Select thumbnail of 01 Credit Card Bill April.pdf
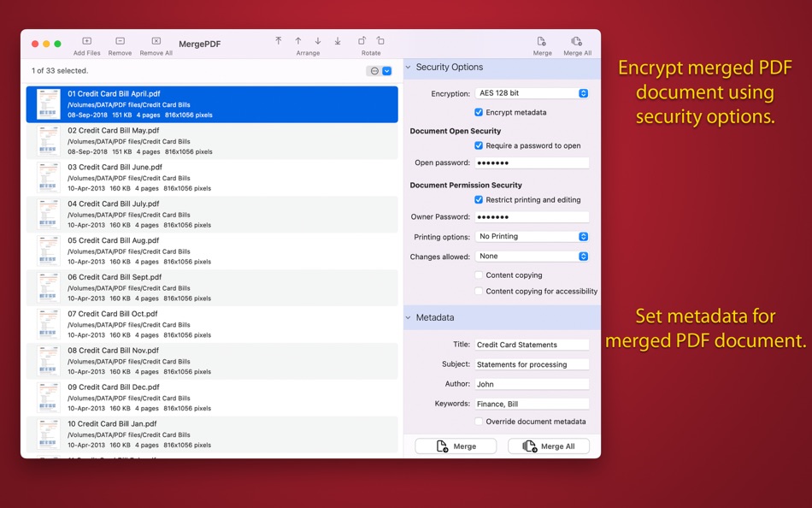Viewport: 812px width, 508px height. pyautogui.click(x=48, y=104)
